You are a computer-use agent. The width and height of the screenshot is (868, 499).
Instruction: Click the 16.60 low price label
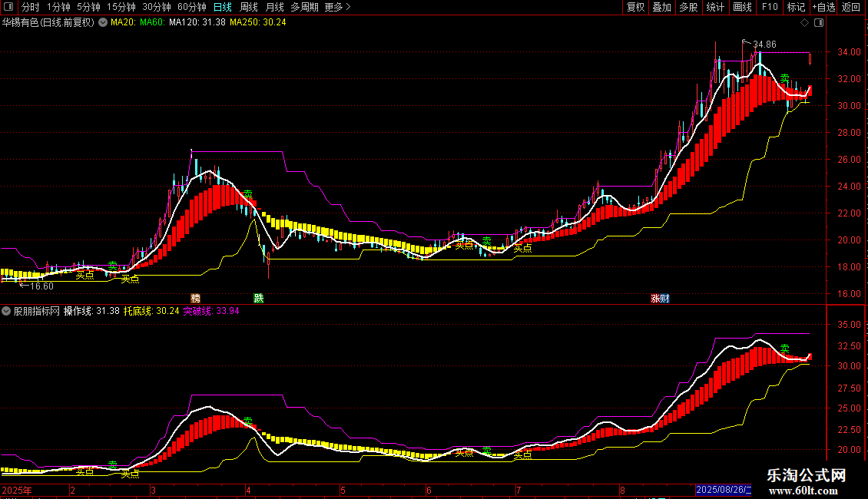[41, 286]
